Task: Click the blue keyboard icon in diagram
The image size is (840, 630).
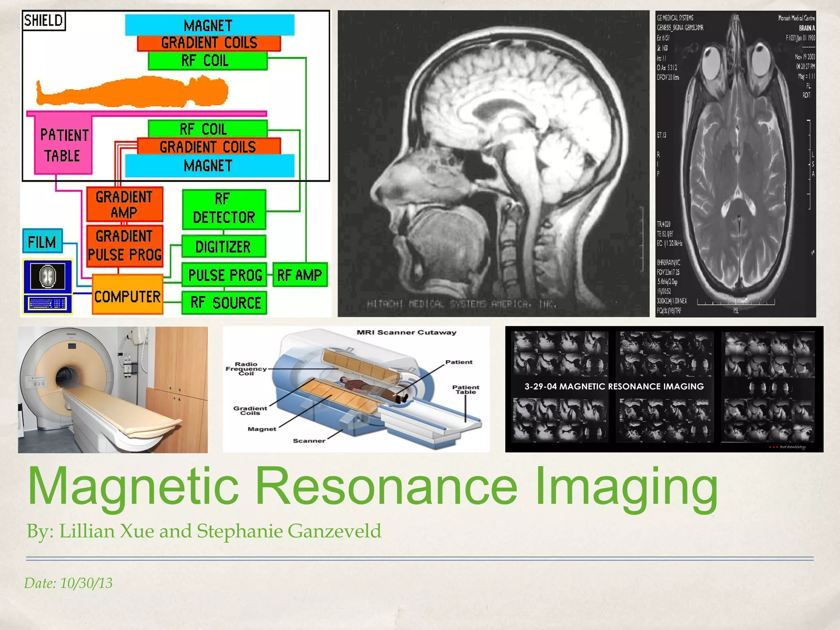Action: (x=48, y=304)
